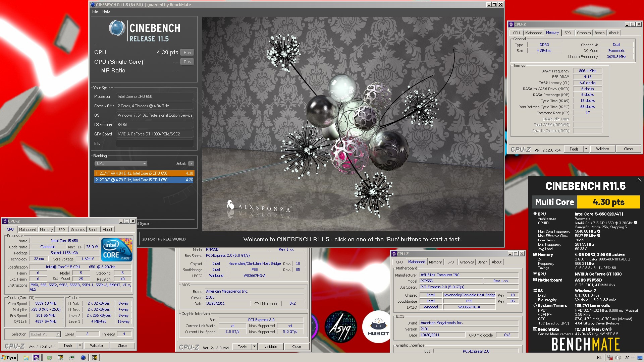
Task: Open the CPU ranking dropdown in Cinebench
Action: (x=121, y=164)
